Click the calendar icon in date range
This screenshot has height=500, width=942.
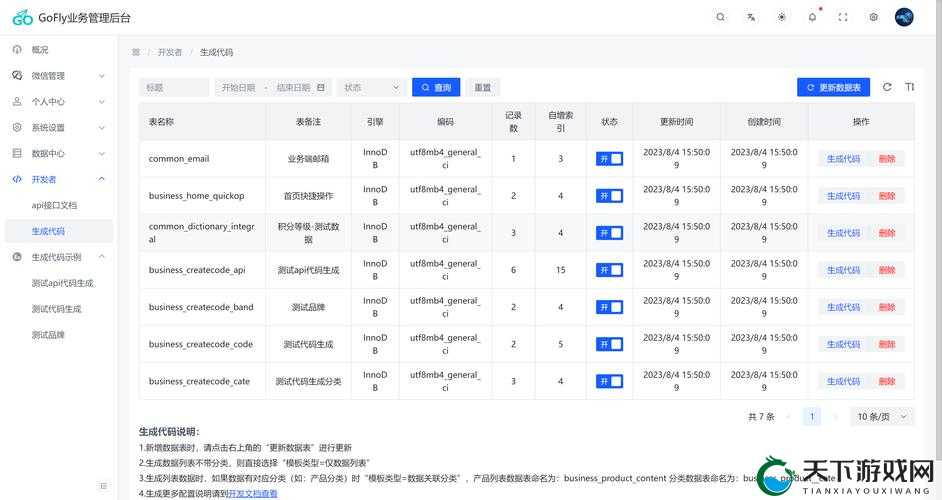point(321,87)
